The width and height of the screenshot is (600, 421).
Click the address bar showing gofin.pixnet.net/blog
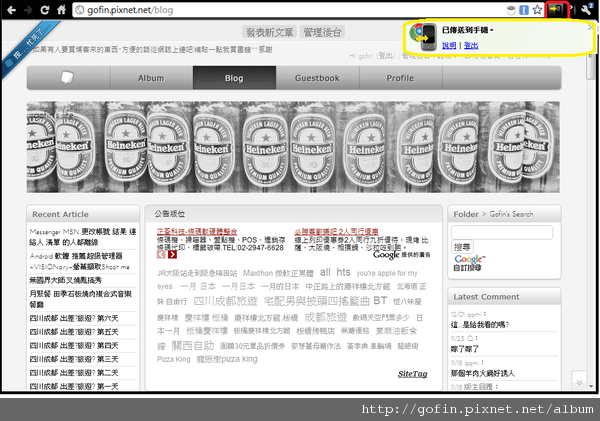(287, 10)
